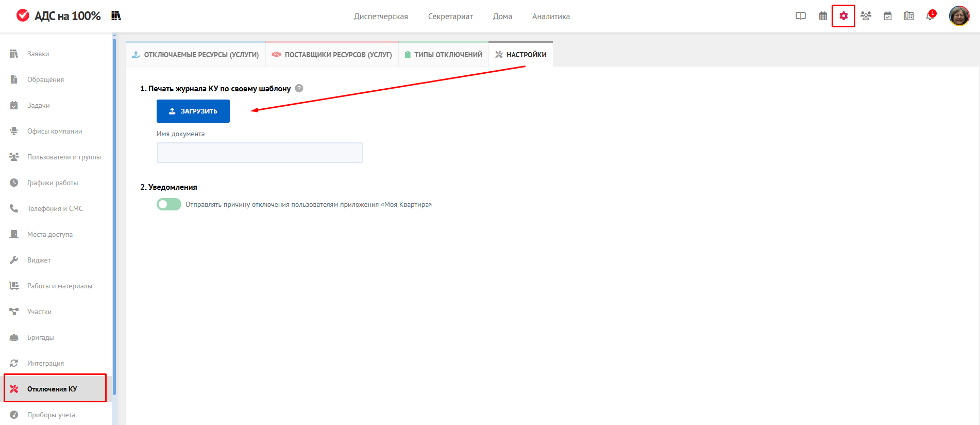The height and width of the screenshot is (425, 980).
Task: Click the open book icon in header
Action: (801, 16)
